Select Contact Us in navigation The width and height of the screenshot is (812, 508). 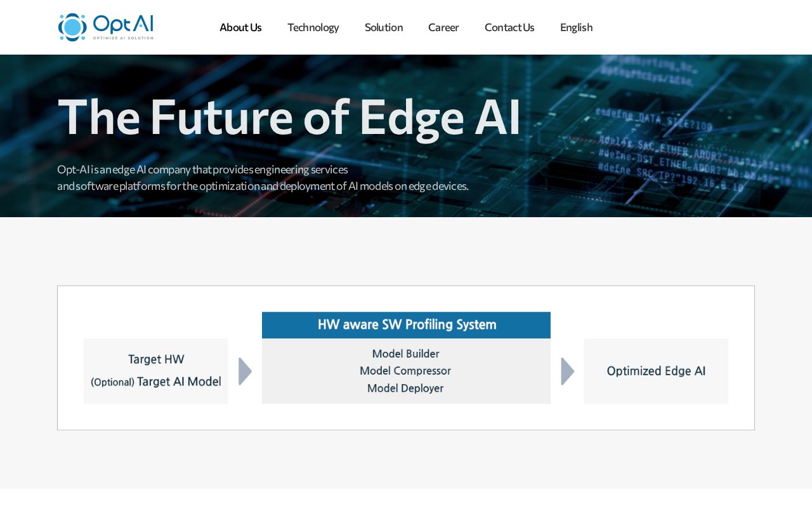pos(509,27)
